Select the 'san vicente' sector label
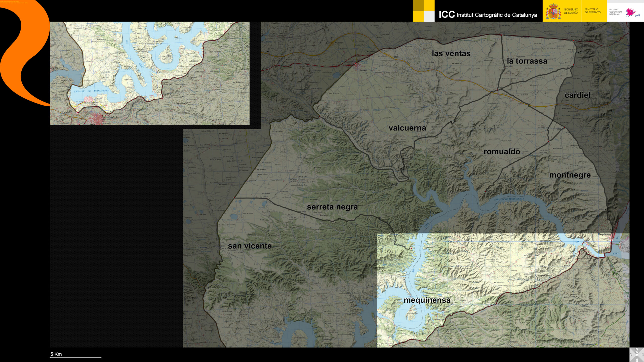The width and height of the screenshot is (644, 362). 250,246
